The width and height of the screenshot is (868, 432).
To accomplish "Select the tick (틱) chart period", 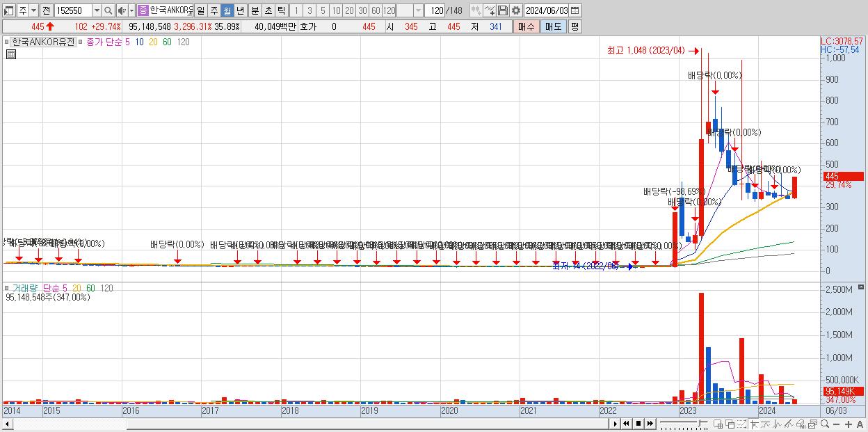I will tap(281, 10).
